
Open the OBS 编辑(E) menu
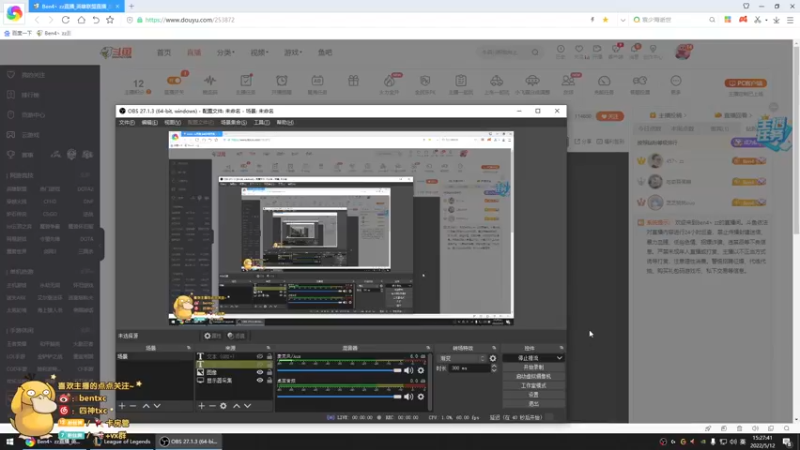point(149,122)
